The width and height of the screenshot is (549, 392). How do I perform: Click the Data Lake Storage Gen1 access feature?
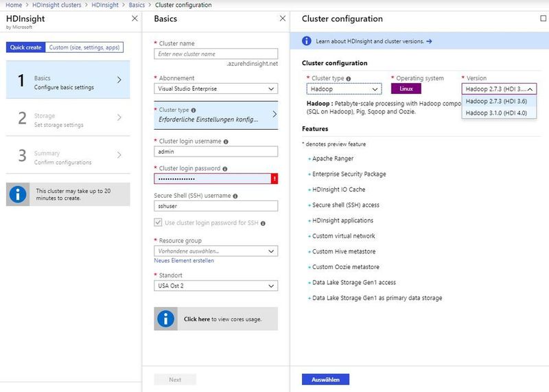click(x=354, y=282)
